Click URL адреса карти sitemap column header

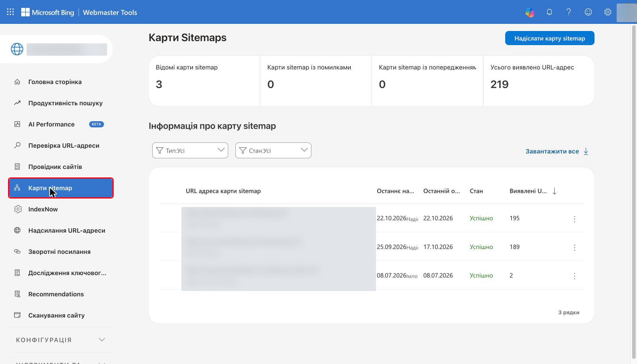(x=223, y=191)
